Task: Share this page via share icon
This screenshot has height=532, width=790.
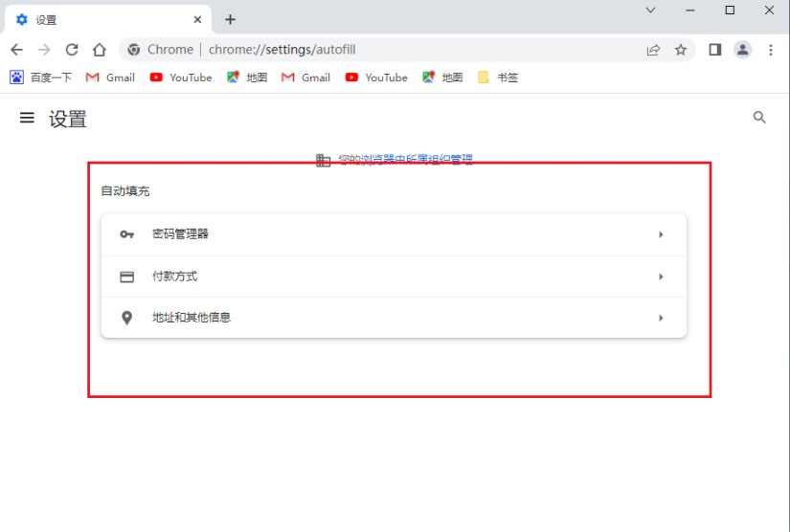Action: pos(653,50)
